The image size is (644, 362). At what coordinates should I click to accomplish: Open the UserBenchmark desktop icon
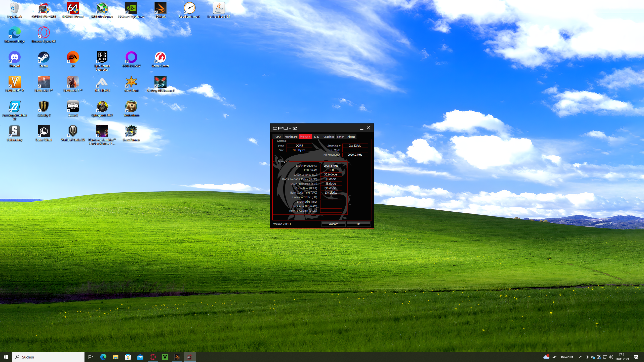point(189,9)
